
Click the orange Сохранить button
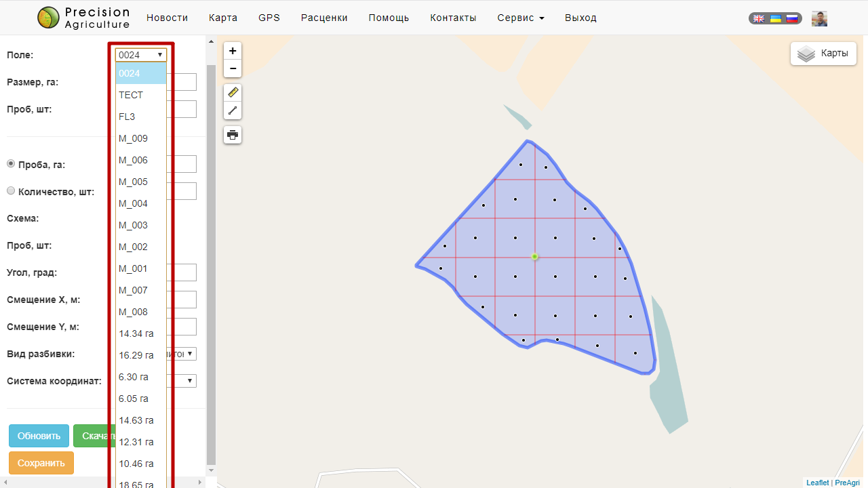coord(41,463)
